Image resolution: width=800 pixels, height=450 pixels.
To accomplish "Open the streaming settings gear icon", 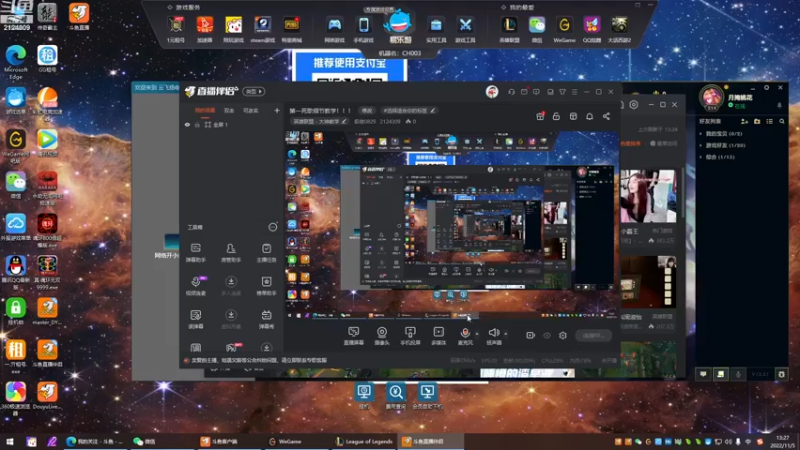I will (563, 335).
